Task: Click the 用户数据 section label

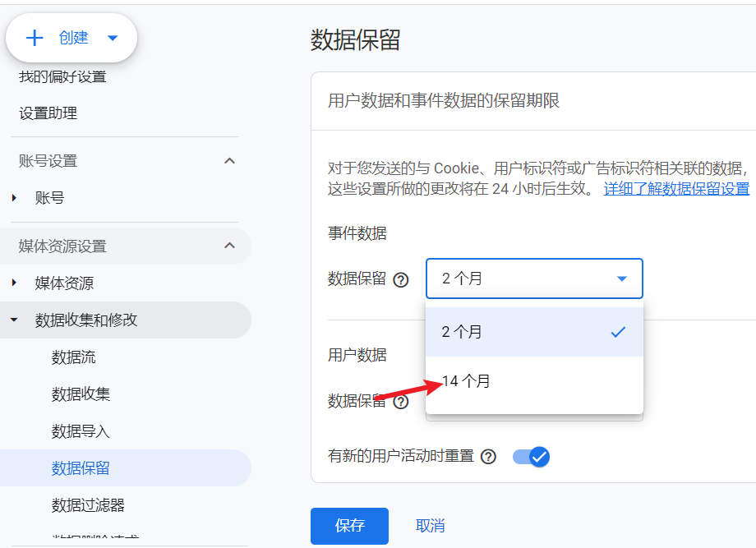Action: tap(357, 355)
